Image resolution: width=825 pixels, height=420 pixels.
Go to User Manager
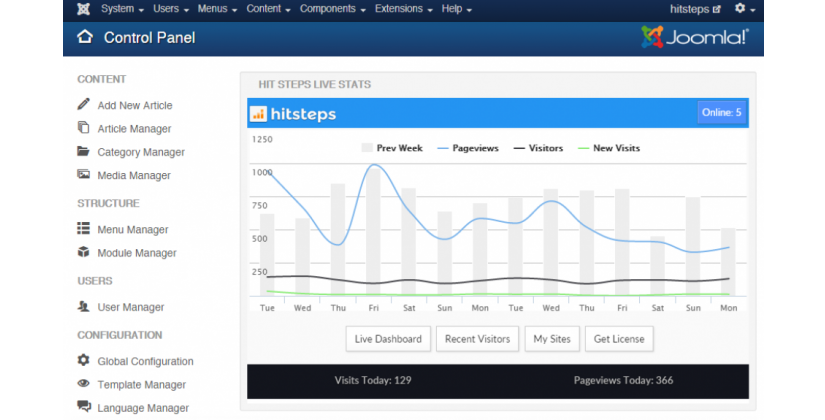[130, 307]
